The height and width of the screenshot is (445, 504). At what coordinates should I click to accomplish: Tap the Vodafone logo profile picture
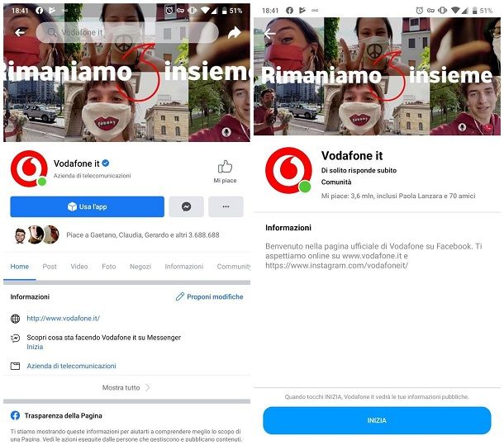[29, 168]
